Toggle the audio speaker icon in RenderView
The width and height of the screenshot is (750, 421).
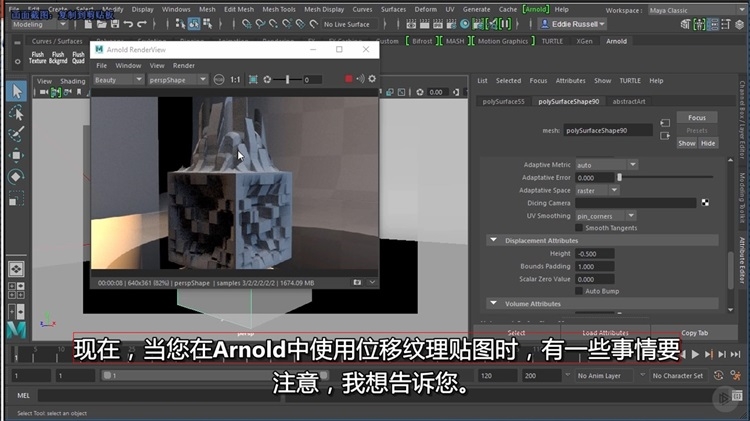click(x=360, y=79)
